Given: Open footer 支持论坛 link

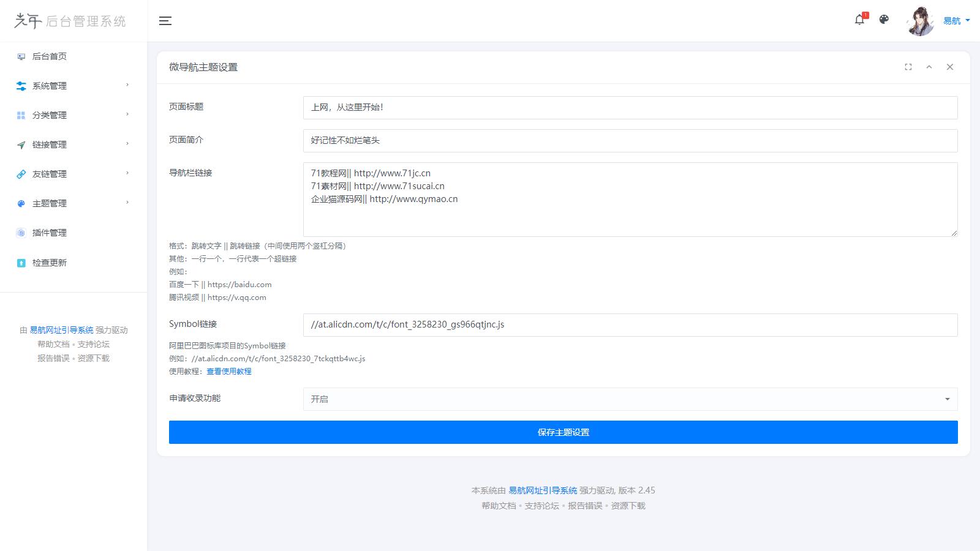Looking at the screenshot, I should pos(542,506).
